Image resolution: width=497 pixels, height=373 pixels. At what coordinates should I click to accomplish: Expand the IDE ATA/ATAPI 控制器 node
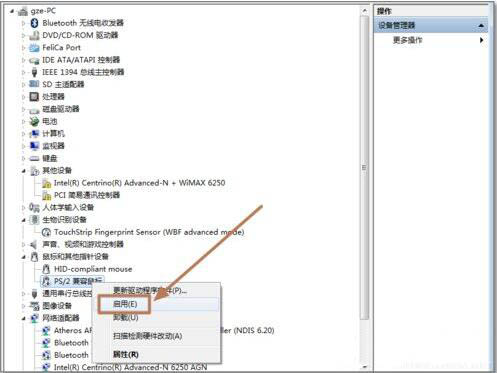point(23,60)
